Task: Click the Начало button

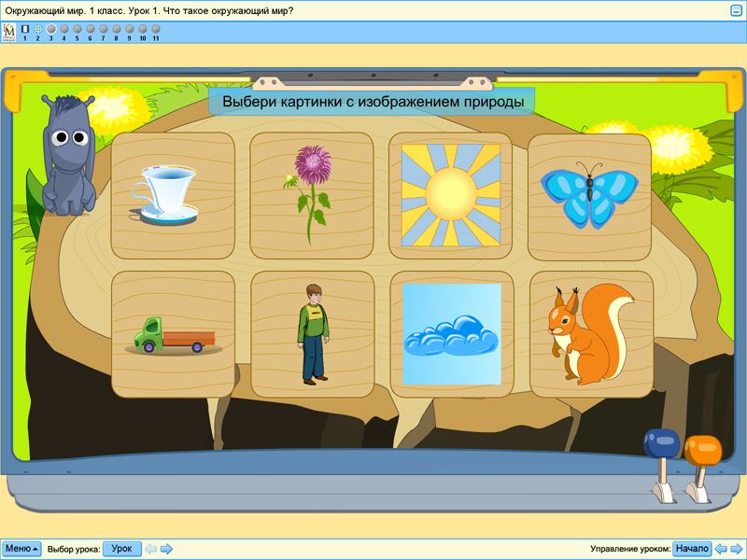Action: coord(692,549)
